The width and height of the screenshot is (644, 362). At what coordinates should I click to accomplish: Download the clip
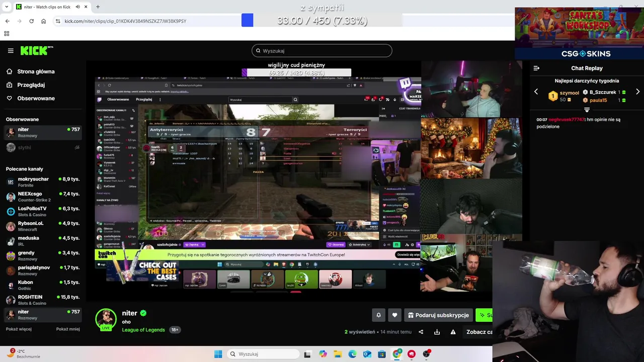437,332
